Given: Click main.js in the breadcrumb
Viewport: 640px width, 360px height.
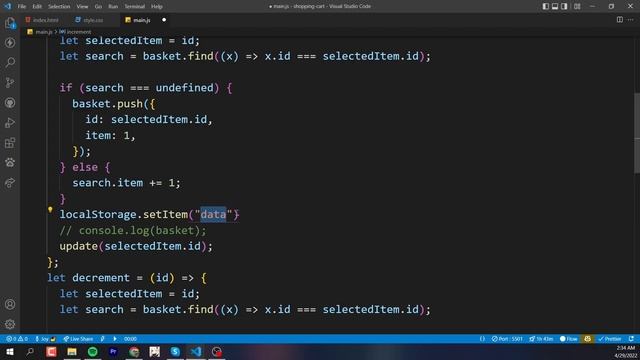Looking at the screenshot, I should pyautogui.click(x=44, y=32).
